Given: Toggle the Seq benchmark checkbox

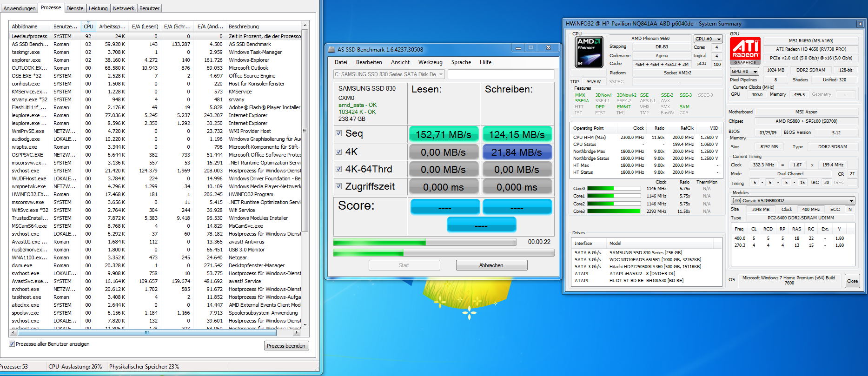Looking at the screenshot, I should point(339,133).
